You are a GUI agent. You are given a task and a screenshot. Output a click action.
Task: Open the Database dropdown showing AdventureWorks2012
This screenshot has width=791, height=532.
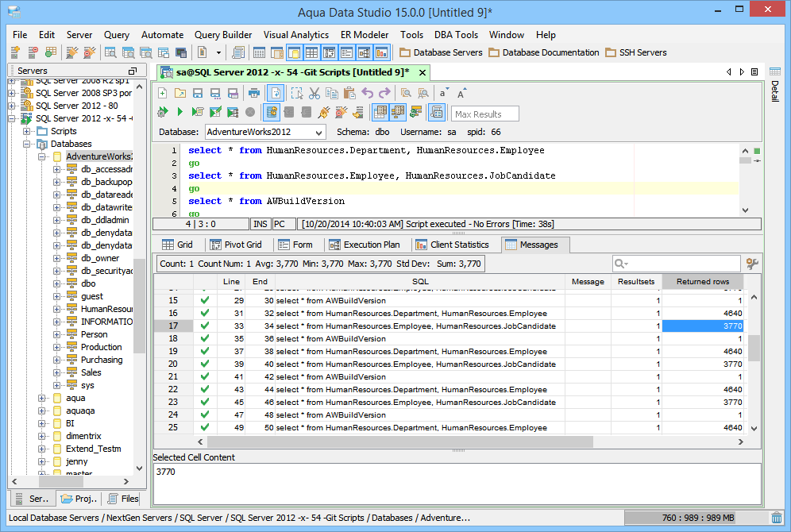264,132
